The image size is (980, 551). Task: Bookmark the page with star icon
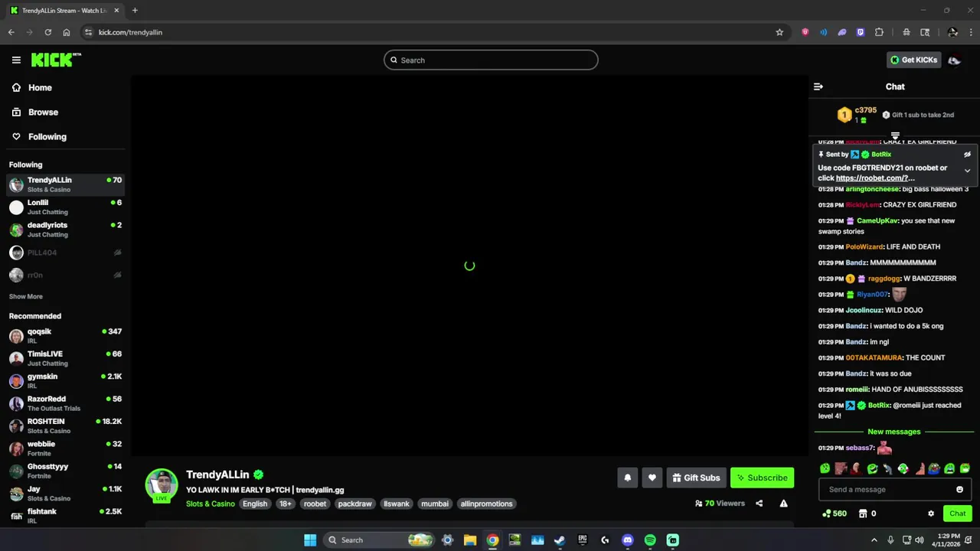[779, 32]
